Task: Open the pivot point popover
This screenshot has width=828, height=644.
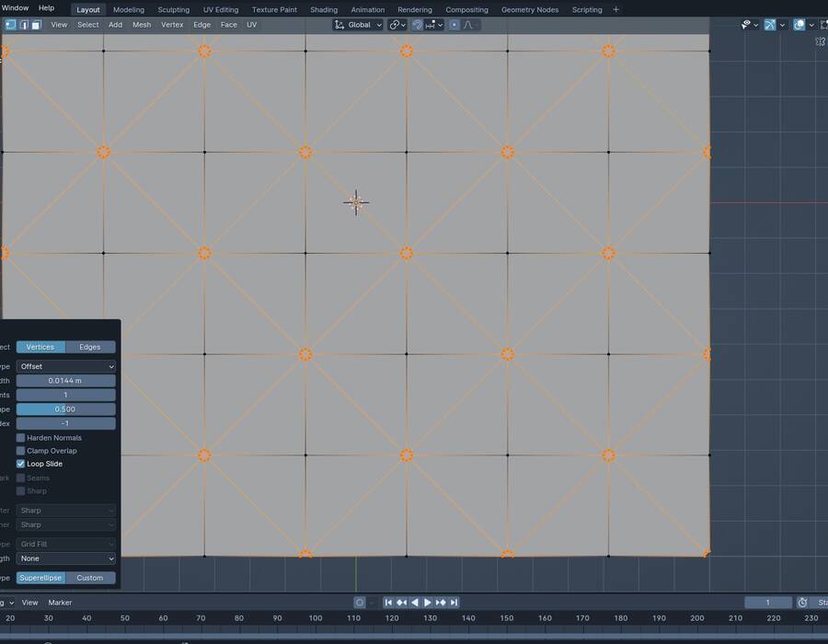Action: [x=397, y=25]
